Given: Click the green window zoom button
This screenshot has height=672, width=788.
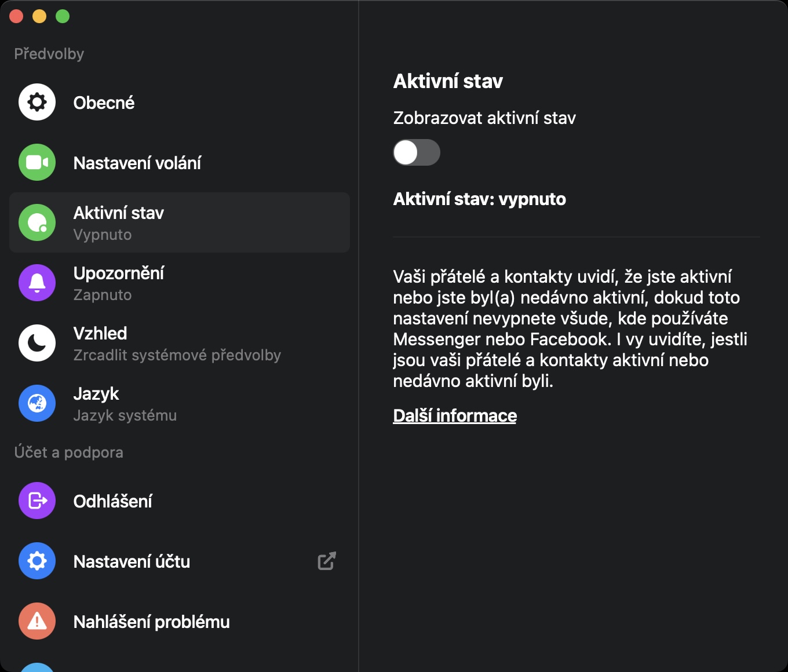Looking at the screenshot, I should tap(63, 16).
